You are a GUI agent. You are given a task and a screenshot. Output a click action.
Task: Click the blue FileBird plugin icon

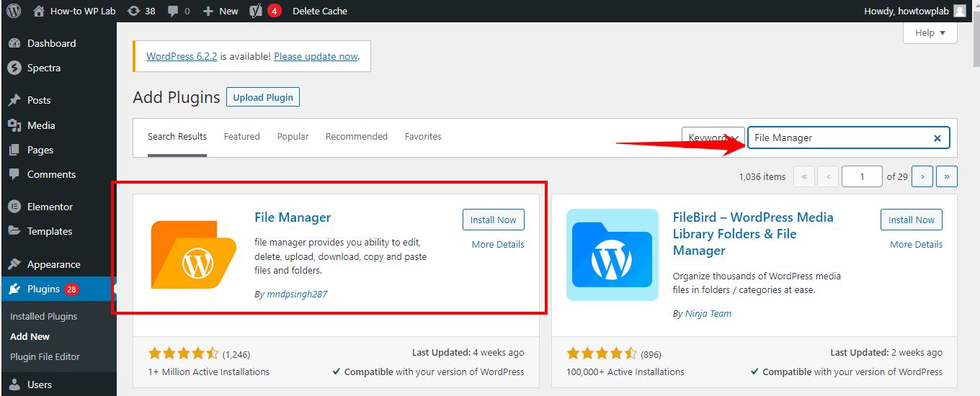point(612,255)
